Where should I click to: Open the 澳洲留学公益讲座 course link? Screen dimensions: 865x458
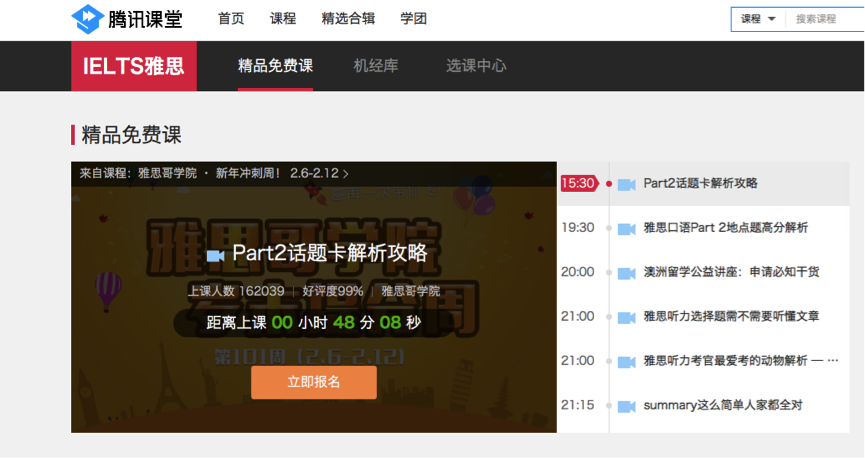(x=731, y=272)
